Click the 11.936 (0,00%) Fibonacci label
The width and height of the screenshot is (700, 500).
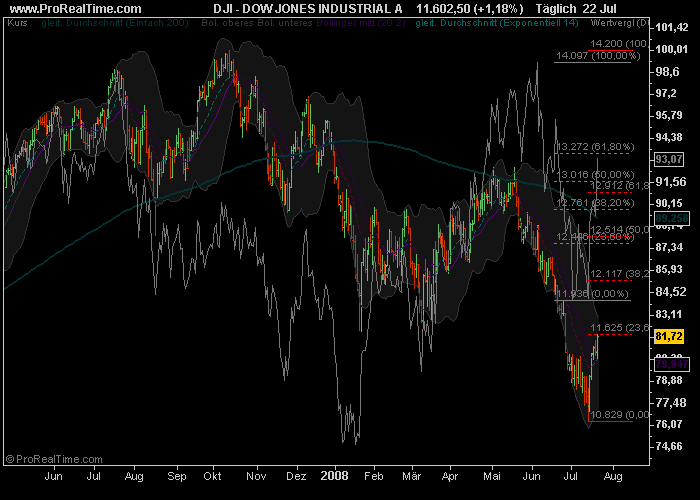[592, 294]
